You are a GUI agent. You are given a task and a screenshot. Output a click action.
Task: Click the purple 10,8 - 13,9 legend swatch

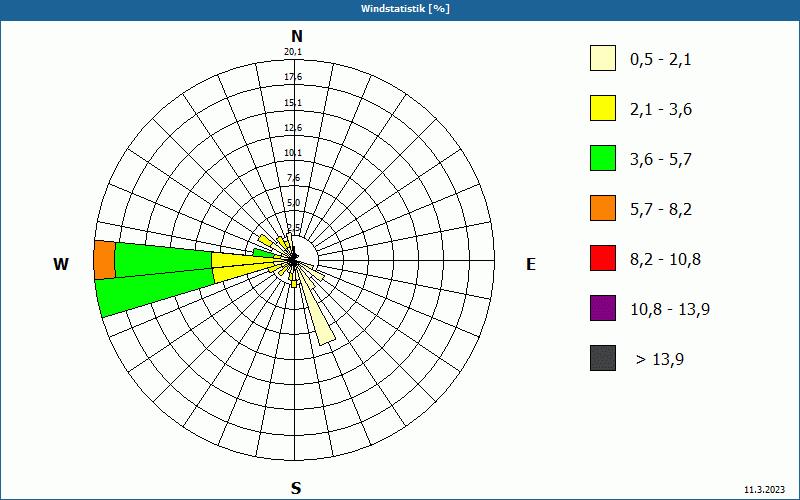coord(603,308)
